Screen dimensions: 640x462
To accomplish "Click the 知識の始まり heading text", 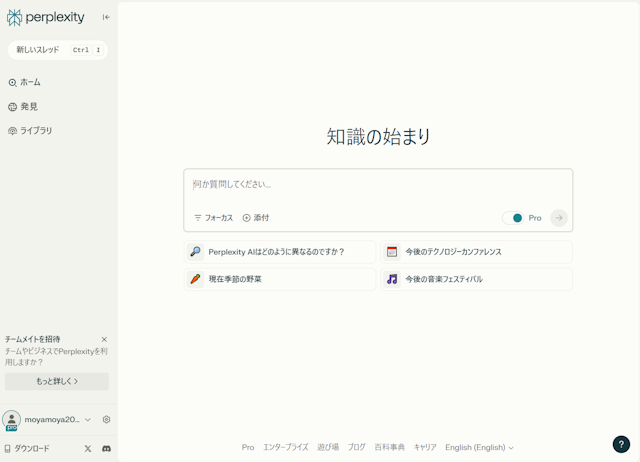I will click(x=378, y=136).
